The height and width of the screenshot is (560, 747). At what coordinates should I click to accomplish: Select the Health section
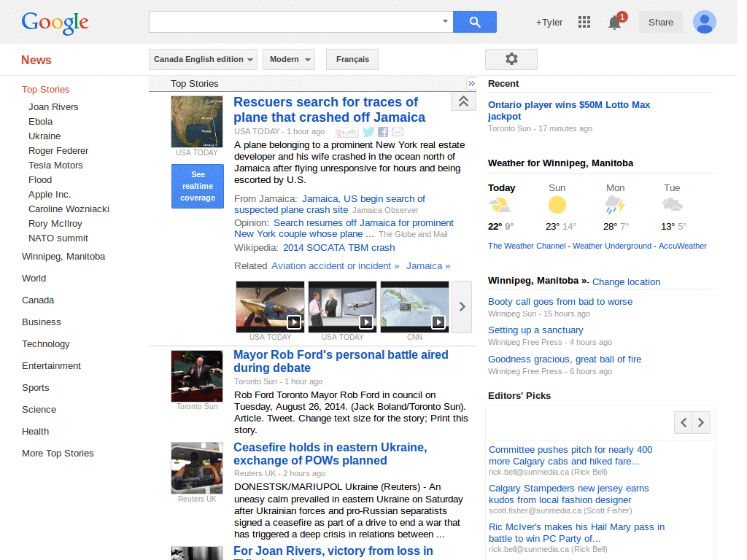coord(35,432)
